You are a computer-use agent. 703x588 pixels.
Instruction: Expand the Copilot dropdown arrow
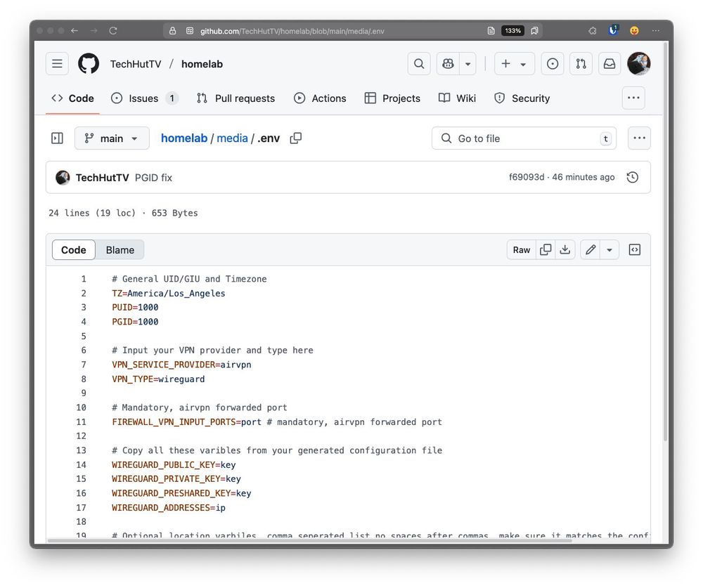tap(467, 64)
